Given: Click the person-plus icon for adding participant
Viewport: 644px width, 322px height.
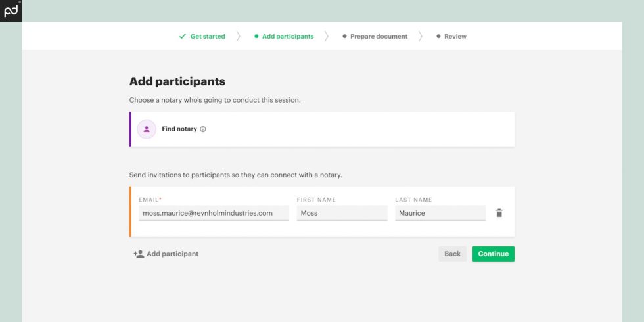Looking at the screenshot, I should 139,254.
